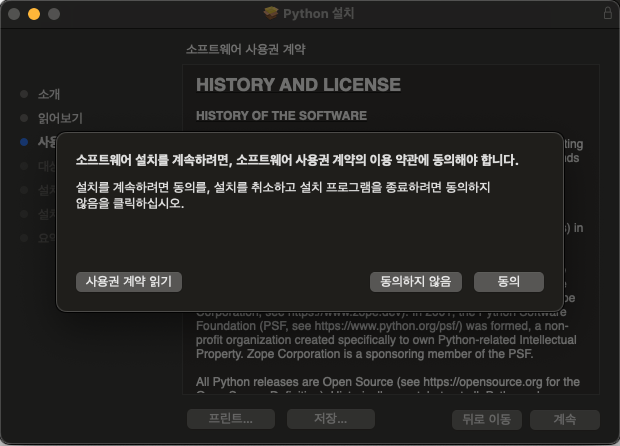Click the Python package icon in title
The height and width of the screenshot is (446, 620).
tap(271, 13)
